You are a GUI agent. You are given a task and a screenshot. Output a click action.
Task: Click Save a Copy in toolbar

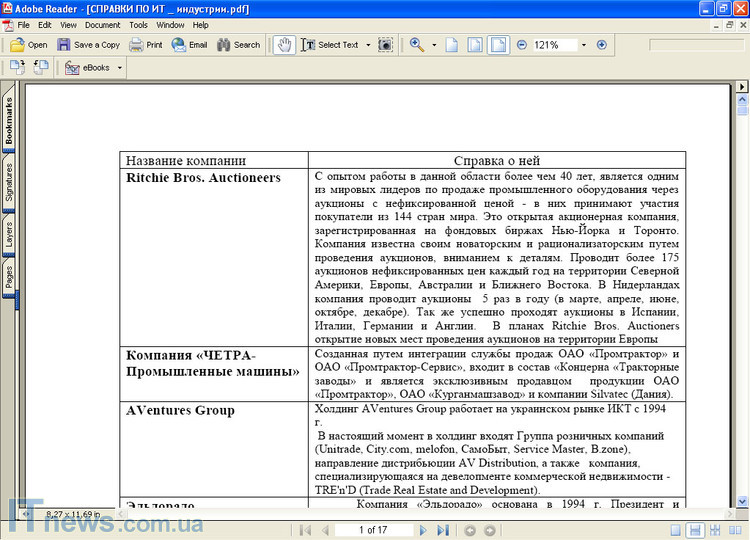click(x=88, y=45)
